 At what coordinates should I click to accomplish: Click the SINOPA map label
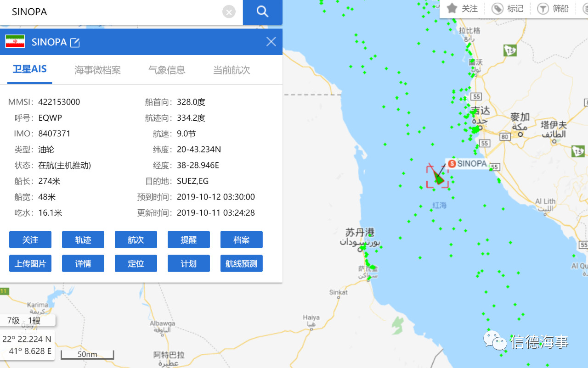point(467,163)
